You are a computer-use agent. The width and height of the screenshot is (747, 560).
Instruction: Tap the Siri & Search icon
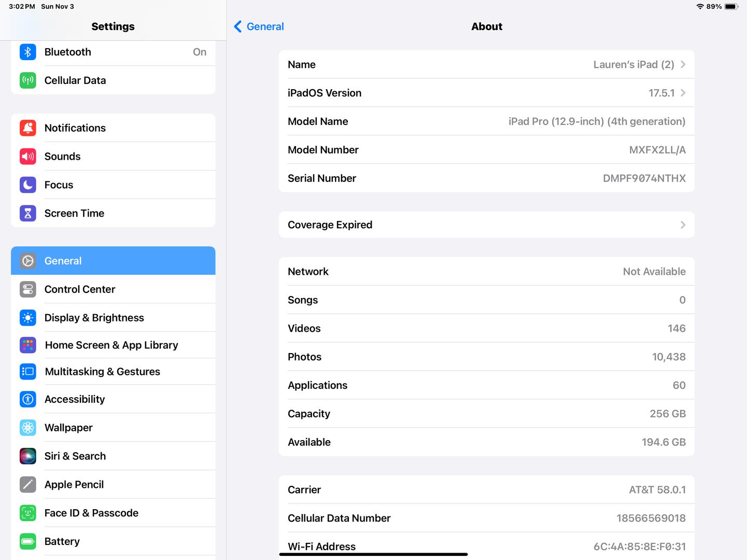(28, 456)
